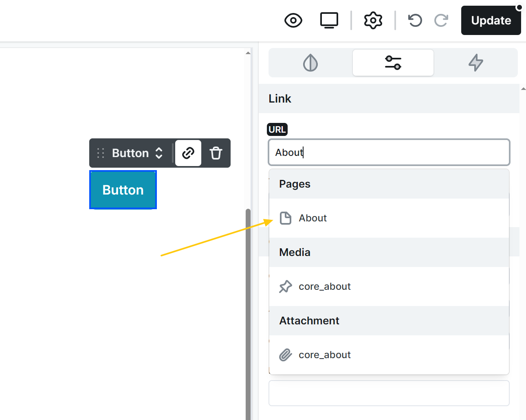Click the redo arrow icon
The height and width of the screenshot is (420, 526).
(441, 20)
